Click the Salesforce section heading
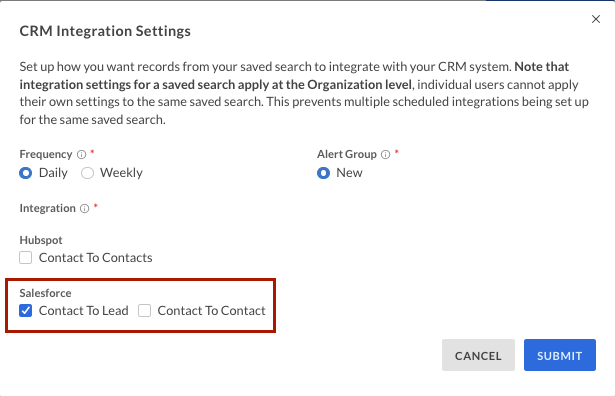The width and height of the screenshot is (615, 396). 45,293
